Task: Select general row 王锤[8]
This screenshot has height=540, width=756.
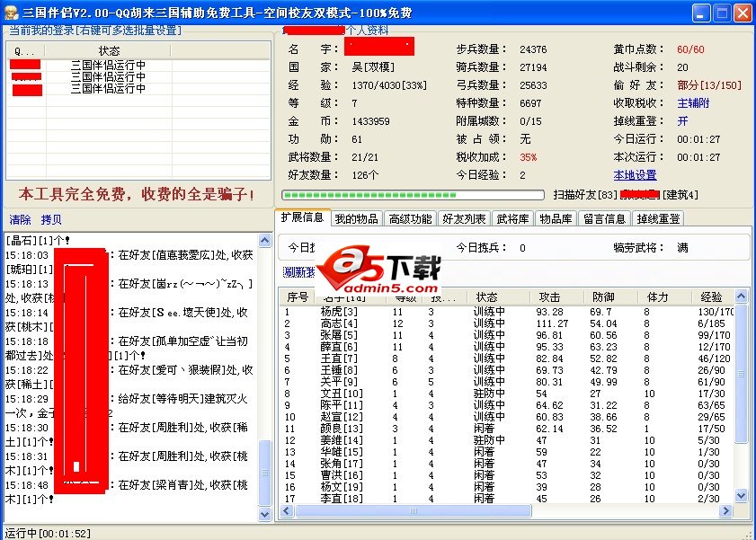Action: (506, 370)
